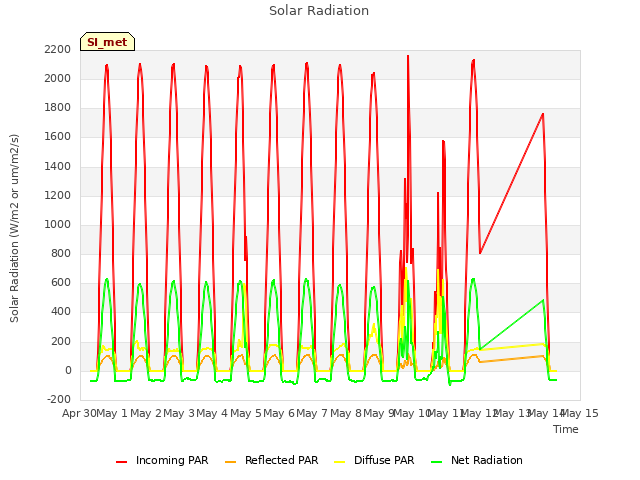Click the -200 y-axis tick label

(59, 399)
